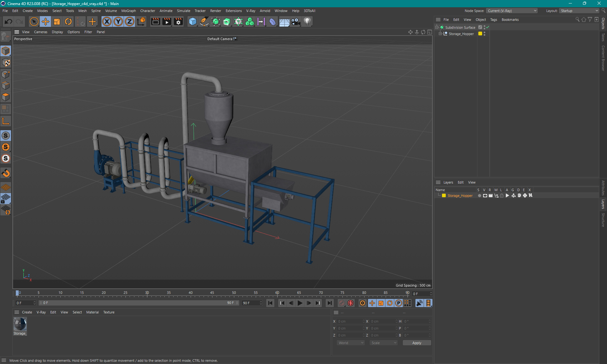Activate the Rotate tool in toolbar
The width and height of the screenshot is (607, 364).
pos(68,21)
